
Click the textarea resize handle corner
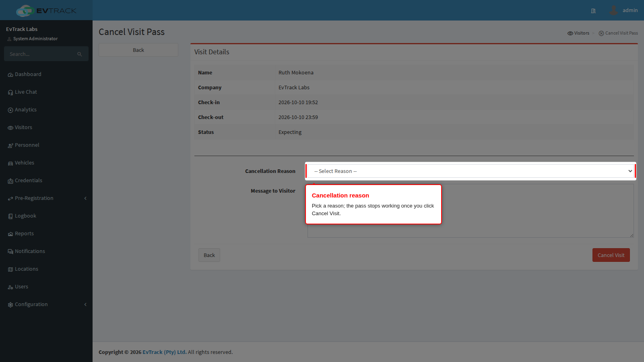tap(632, 235)
